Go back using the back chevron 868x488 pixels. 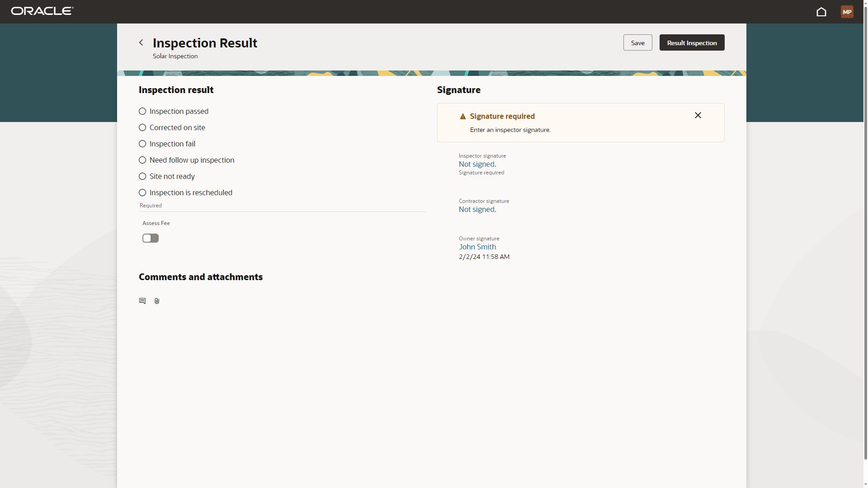[141, 42]
